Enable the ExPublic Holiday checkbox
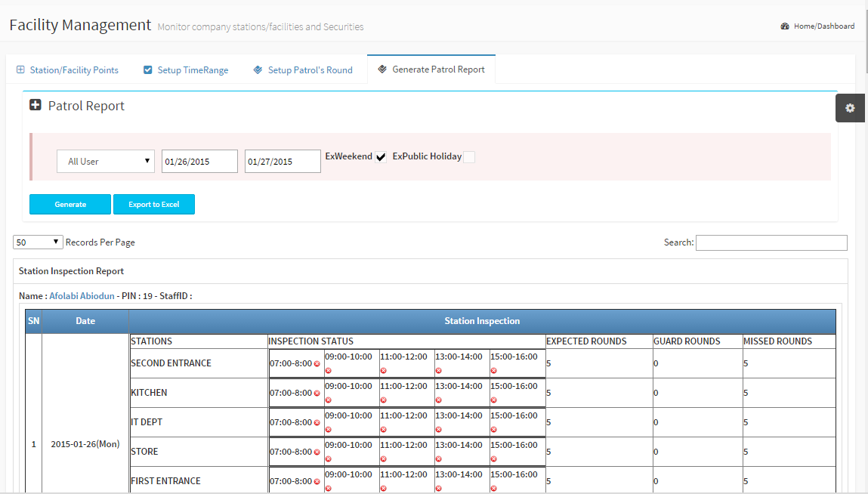Image resolution: width=868 pixels, height=494 pixels. [469, 157]
